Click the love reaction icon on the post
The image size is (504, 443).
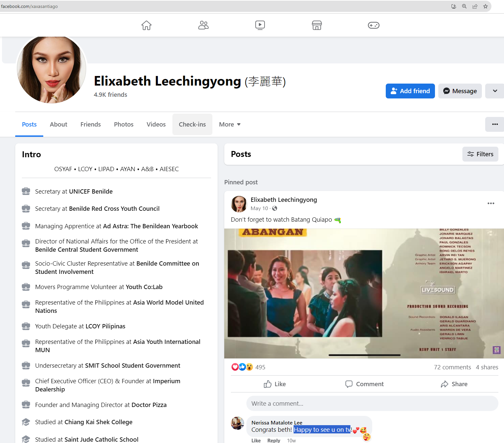pyautogui.click(x=235, y=367)
